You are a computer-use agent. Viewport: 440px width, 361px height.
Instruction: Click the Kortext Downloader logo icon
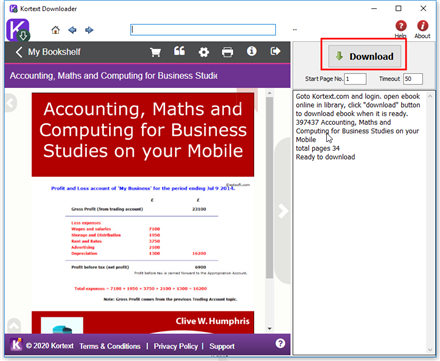18,30
